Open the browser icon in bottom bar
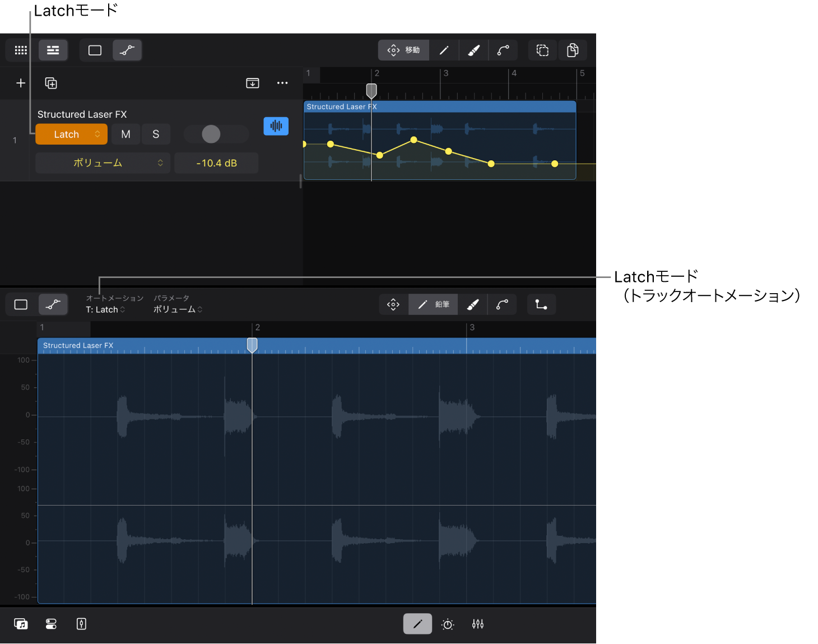This screenshot has width=818, height=644. click(x=21, y=624)
